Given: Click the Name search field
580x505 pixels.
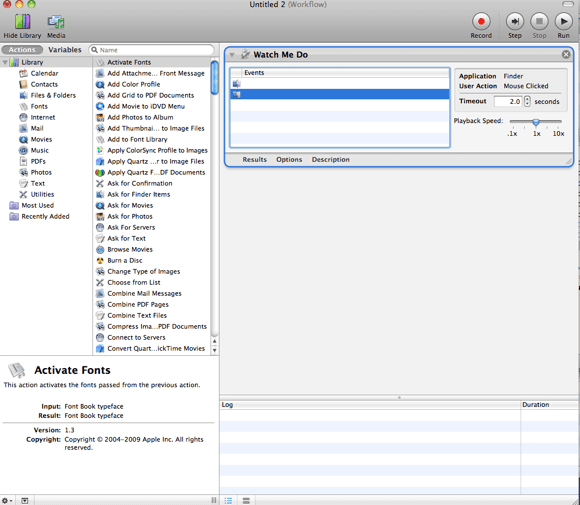Looking at the screenshot, I should point(151,50).
